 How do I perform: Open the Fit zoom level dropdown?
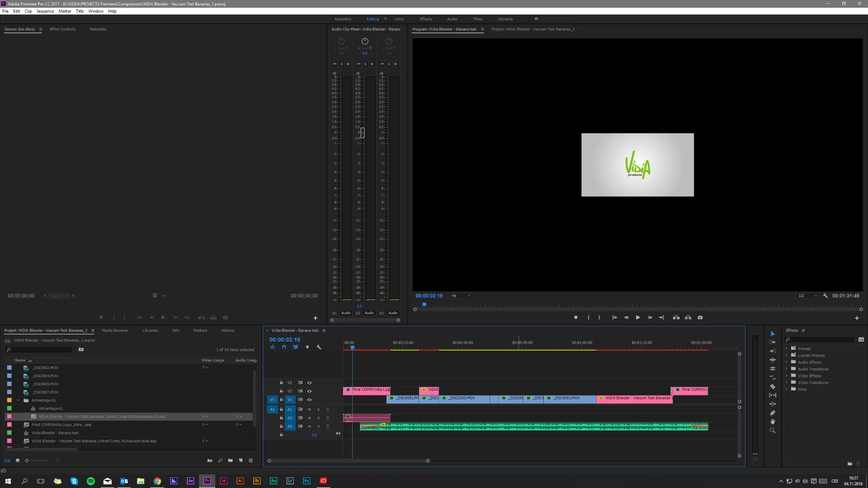tap(461, 296)
